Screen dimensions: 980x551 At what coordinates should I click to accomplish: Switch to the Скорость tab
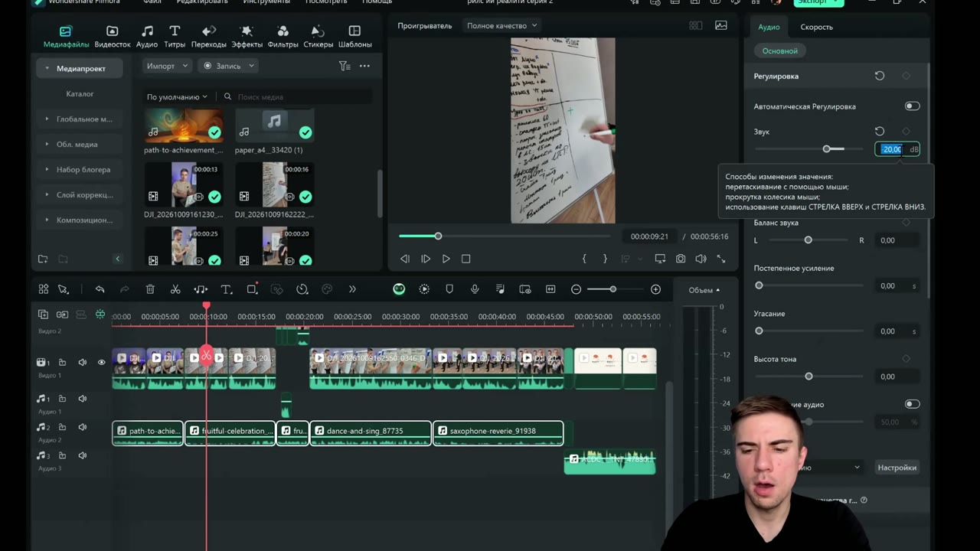[x=816, y=27]
